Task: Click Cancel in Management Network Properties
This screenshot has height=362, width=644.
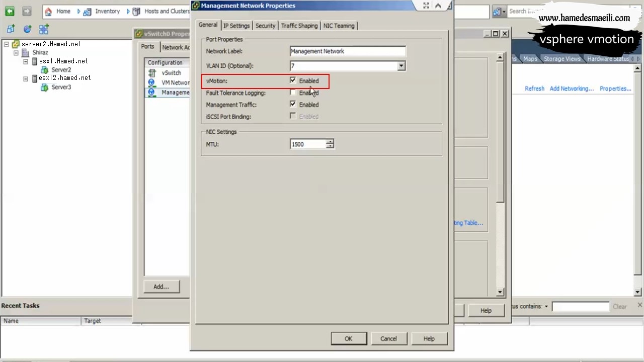Action: [x=388, y=338]
